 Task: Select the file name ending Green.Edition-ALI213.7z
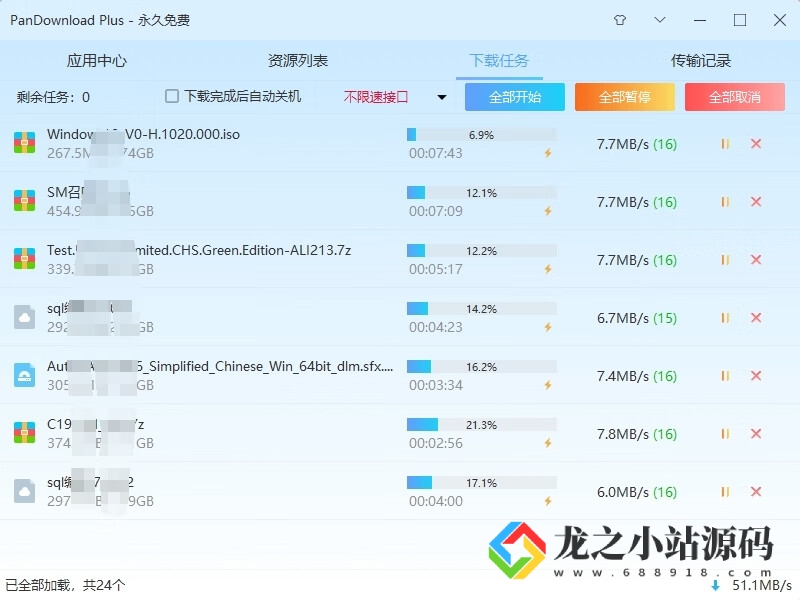(x=199, y=250)
